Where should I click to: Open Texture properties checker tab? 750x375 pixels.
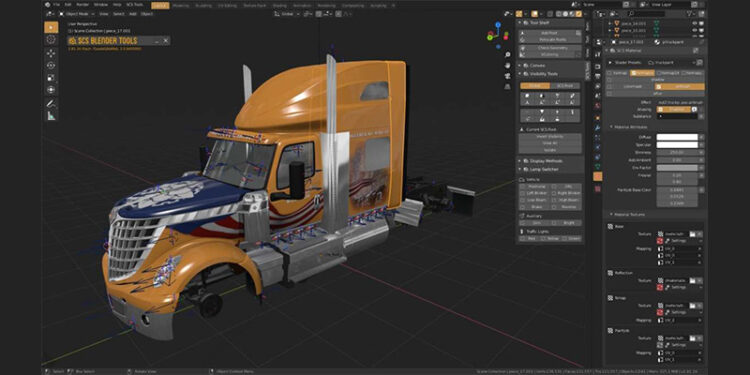click(598, 188)
